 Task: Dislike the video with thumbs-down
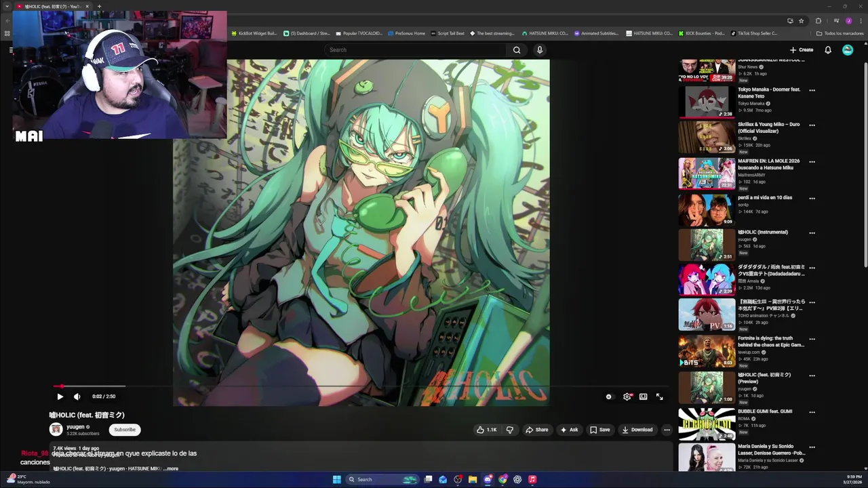tap(510, 430)
